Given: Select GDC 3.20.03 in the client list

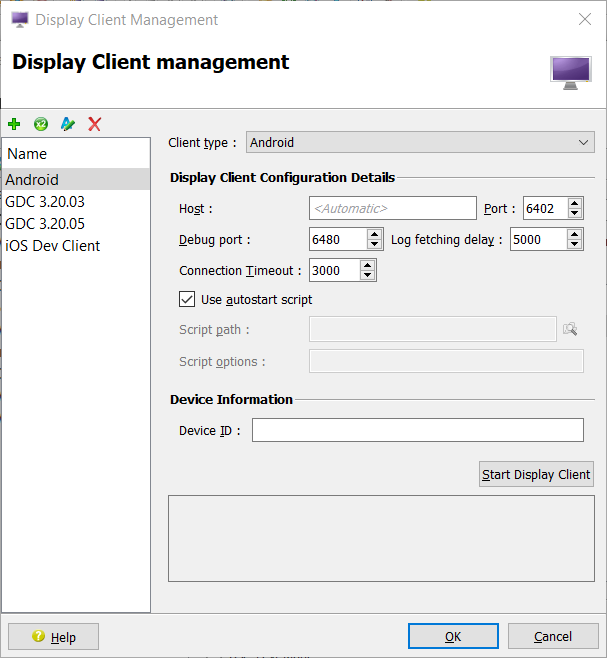Looking at the screenshot, I should [45, 202].
